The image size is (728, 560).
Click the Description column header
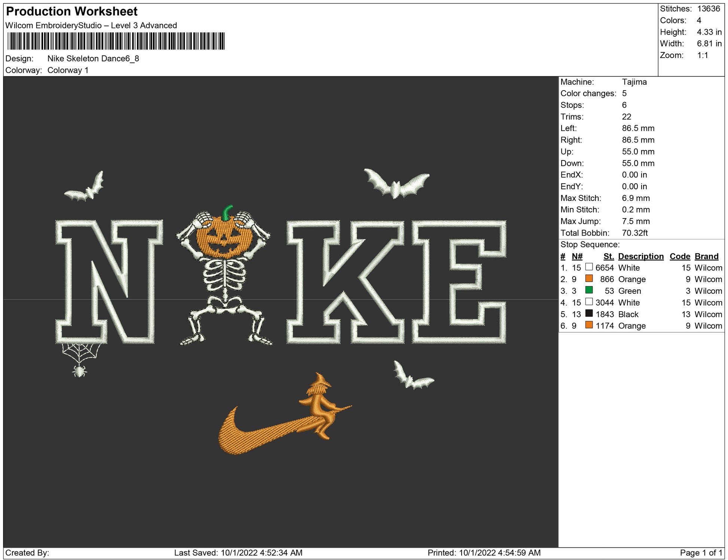click(640, 256)
